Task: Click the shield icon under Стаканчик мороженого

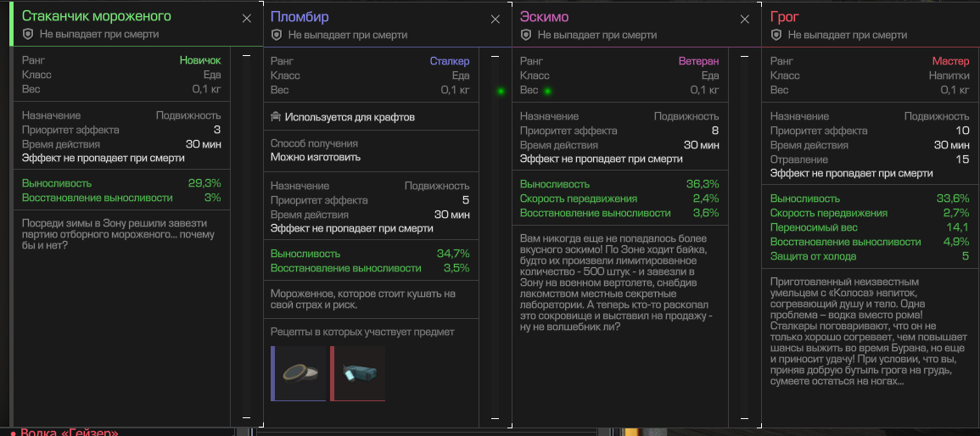Action: [x=27, y=35]
